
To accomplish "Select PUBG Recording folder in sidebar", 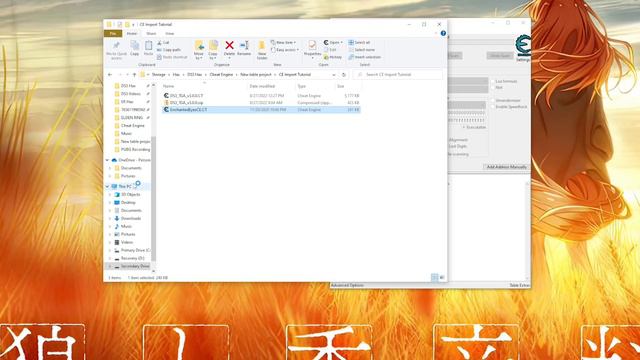I will 131,149.
